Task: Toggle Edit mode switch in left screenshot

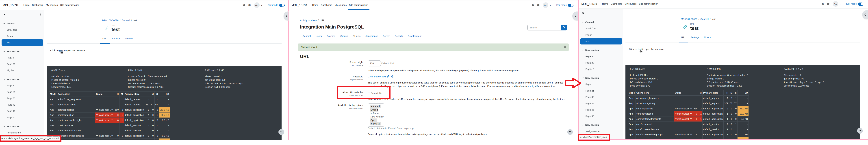Action: coord(282,5)
